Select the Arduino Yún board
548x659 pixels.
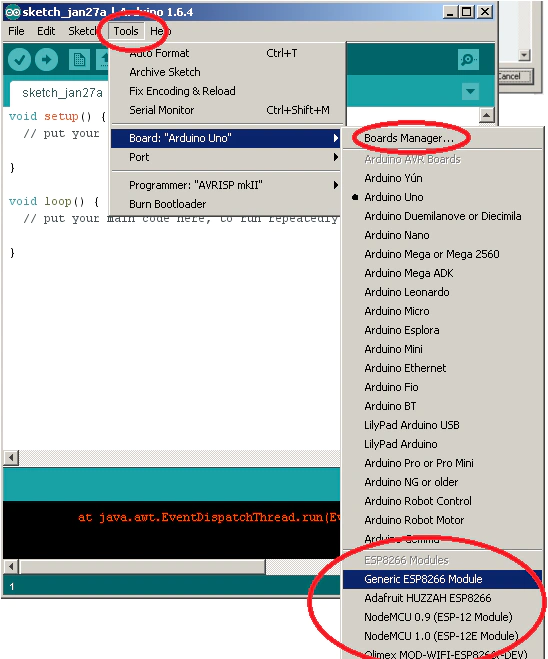[443, 178]
